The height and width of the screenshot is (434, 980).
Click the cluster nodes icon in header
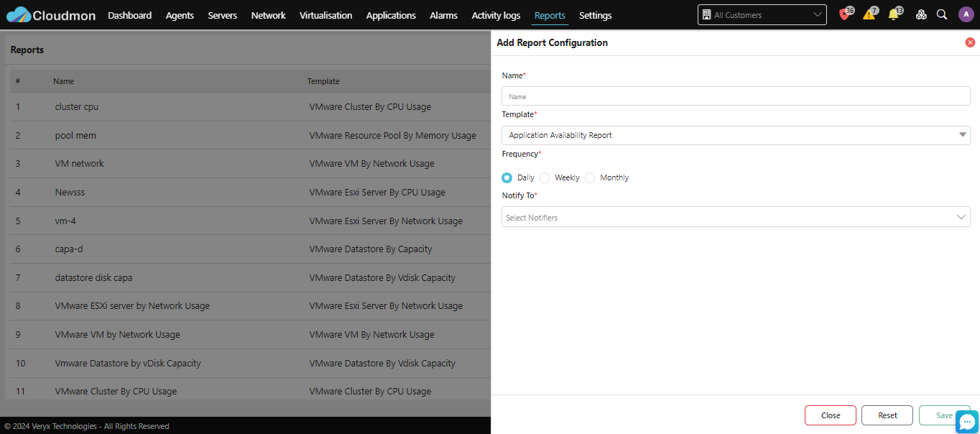[x=921, y=15]
